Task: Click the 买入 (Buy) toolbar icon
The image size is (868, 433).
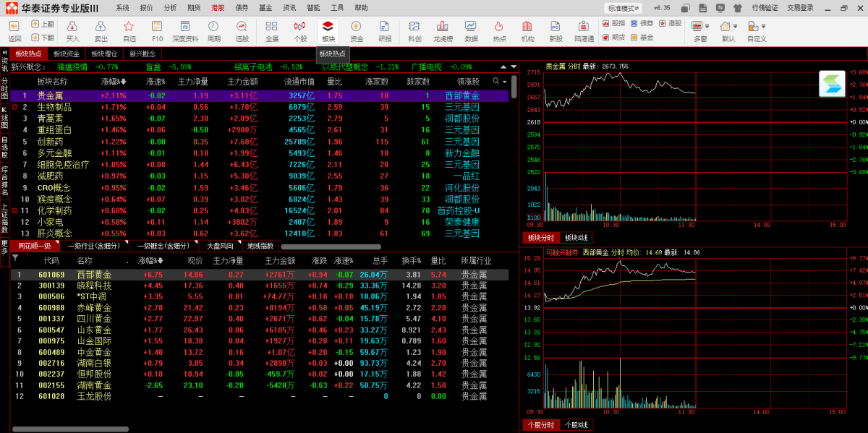Action: coord(73,30)
